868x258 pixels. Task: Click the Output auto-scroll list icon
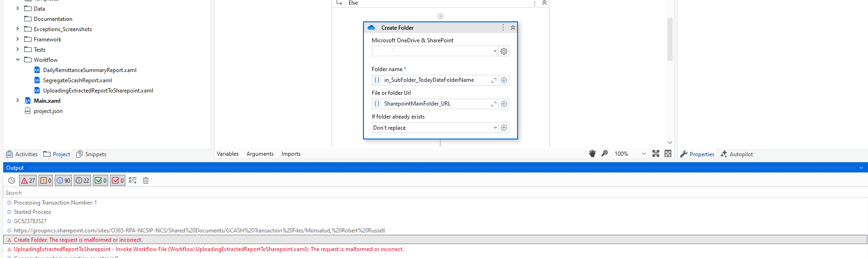pyautogui.click(x=133, y=180)
